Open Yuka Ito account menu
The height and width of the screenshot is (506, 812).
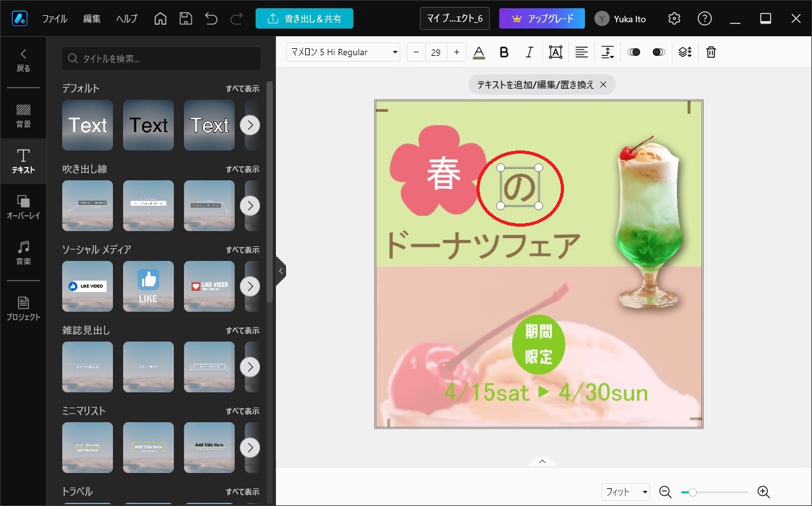tap(621, 19)
